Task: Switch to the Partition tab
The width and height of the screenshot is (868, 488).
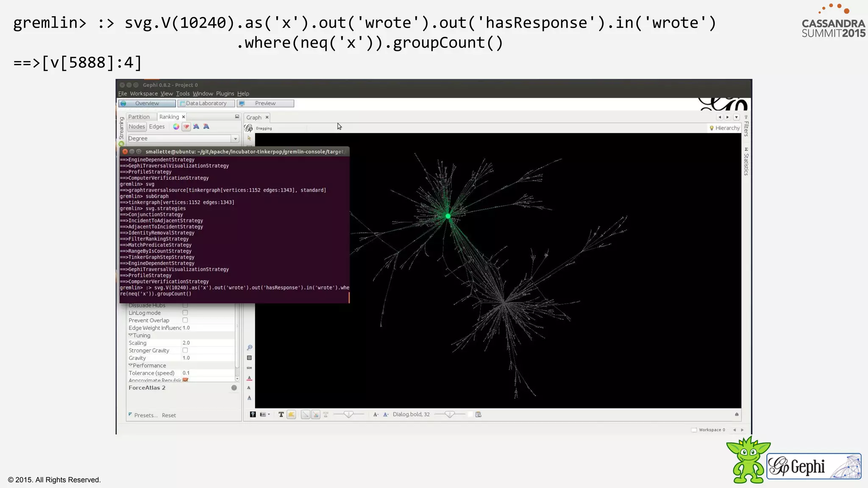Action: coord(139,117)
